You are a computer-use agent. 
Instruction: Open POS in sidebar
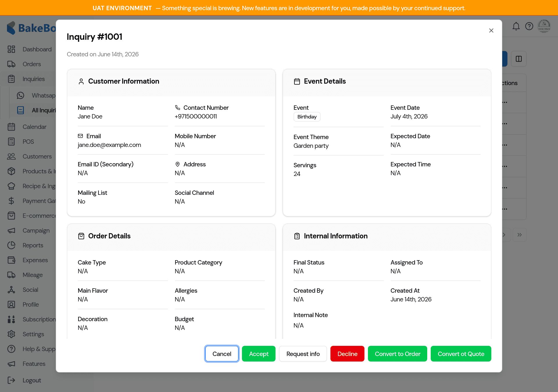click(x=28, y=142)
